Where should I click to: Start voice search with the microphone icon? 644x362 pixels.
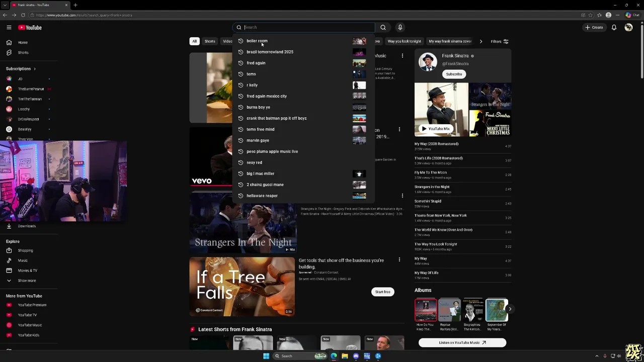coord(400,27)
